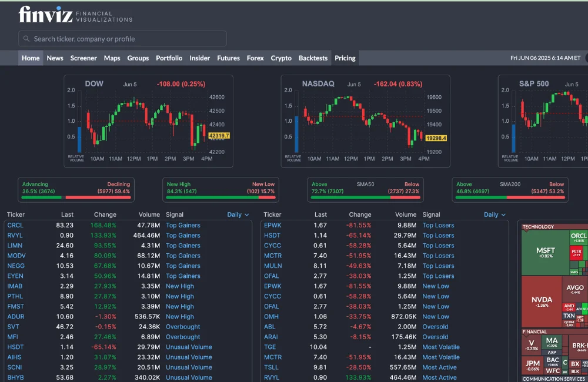Expand the Daily dropdown above Top Gainers

coord(238,215)
